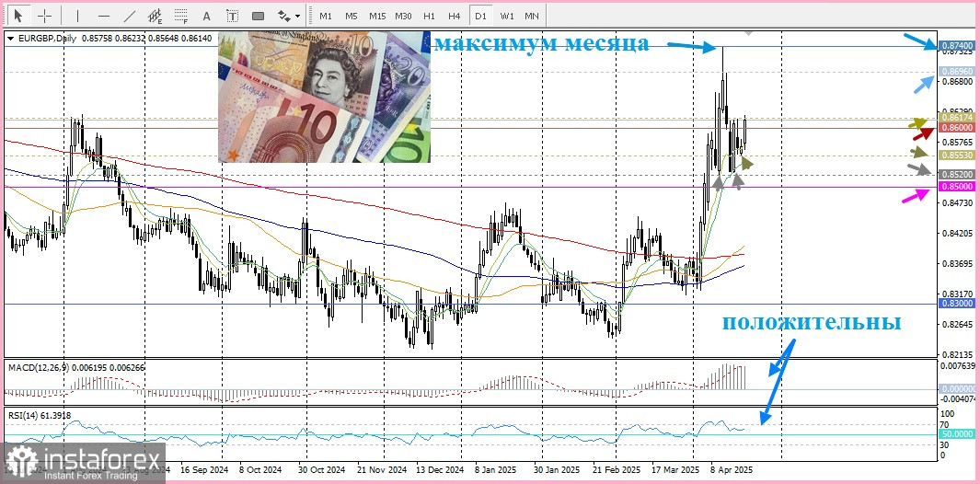Open the arrows tool dropdown arrow
This screenshot has width=980, height=484.
coord(297,16)
